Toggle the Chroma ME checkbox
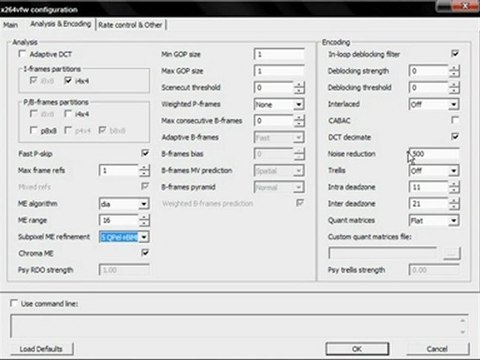Image resolution: width=480 pixels, height=360 pixels. click(145, 253)
